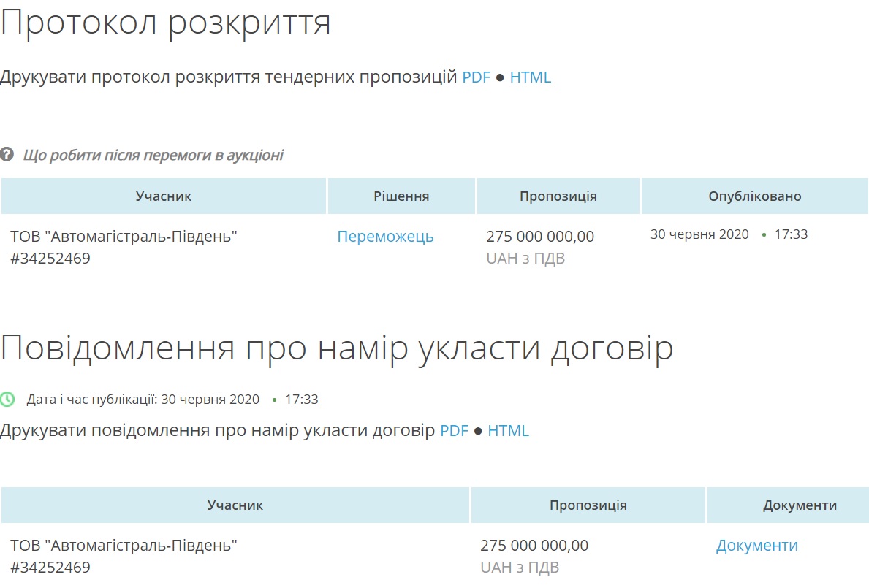Open PDF of the contract intent notice
This screenshot has height=588, width=869.
point(454,431)
